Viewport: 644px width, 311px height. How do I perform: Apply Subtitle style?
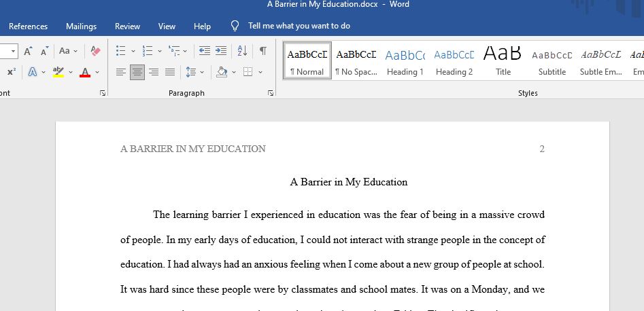click(552, 60)
